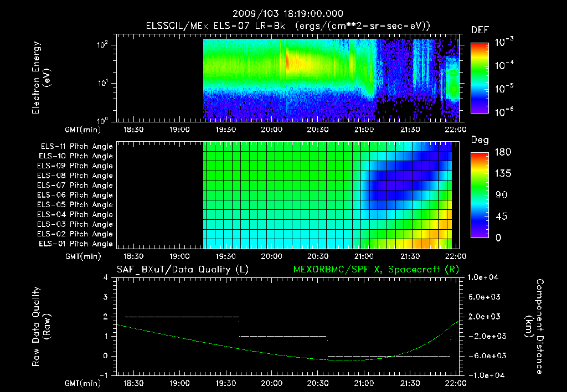
Task: Select the "ELS-10 Pitch Angle" row label
Action: [76, 156]
